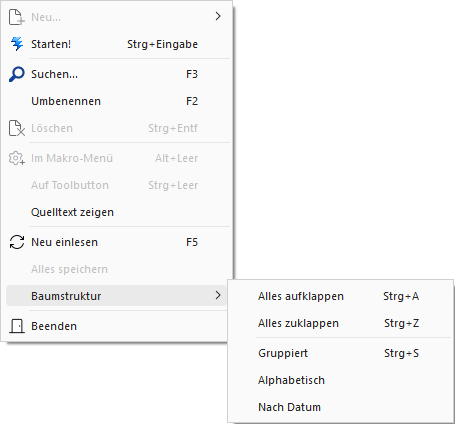Click the Strg+Eingabe shortcut label
The height and width of the screenshot is (424, 455).
[x=162, y=44]
